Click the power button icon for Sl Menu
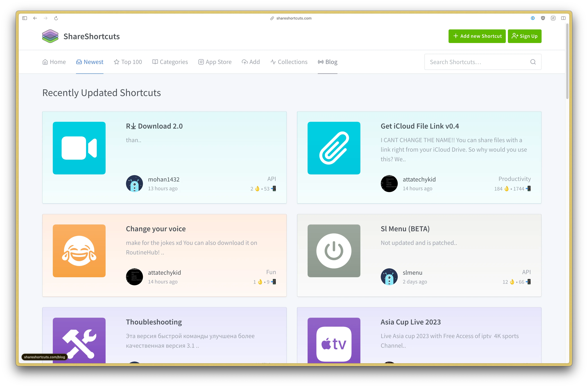Viewport: 588px width, 387px height. [334, 251]
